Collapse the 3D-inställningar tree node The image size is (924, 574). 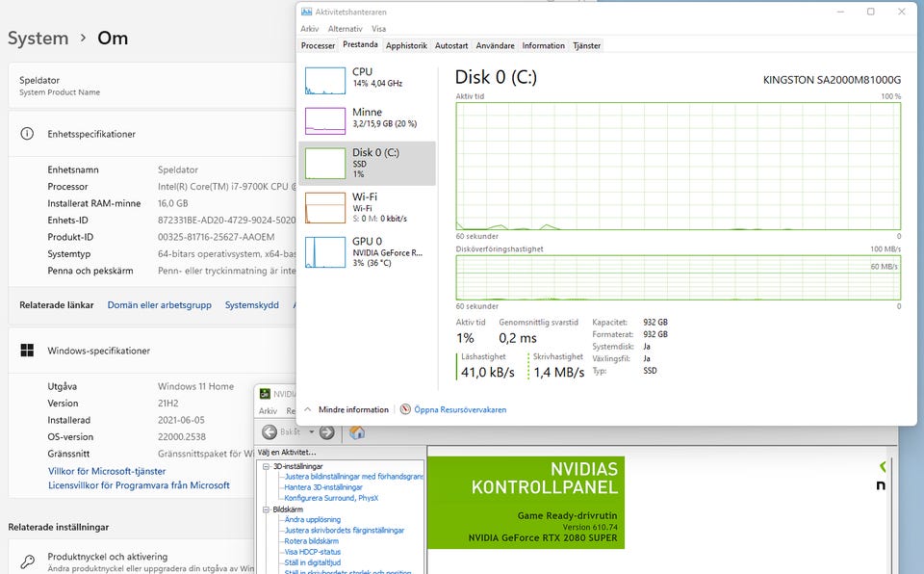point(266,467)
